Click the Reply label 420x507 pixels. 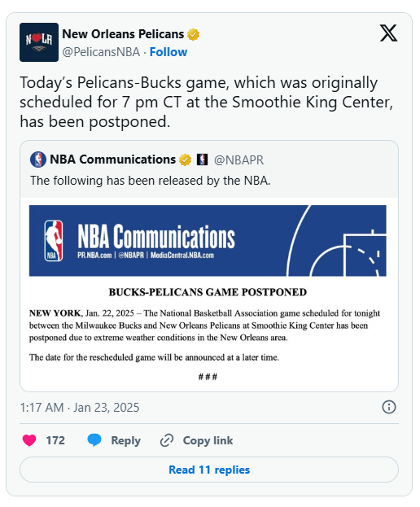pyautogui.click(x=126, y=440)
